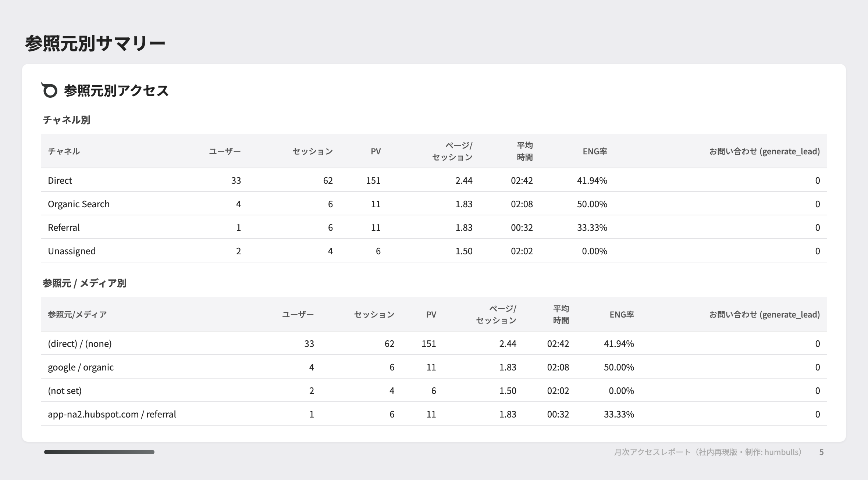Click the page number 5 in the footer

pos(821,452)
